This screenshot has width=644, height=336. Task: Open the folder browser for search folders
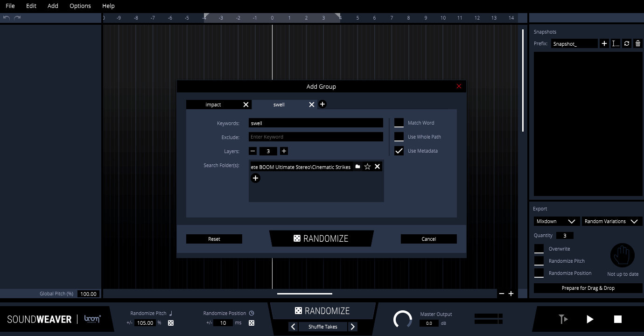(x=357, y=166)
